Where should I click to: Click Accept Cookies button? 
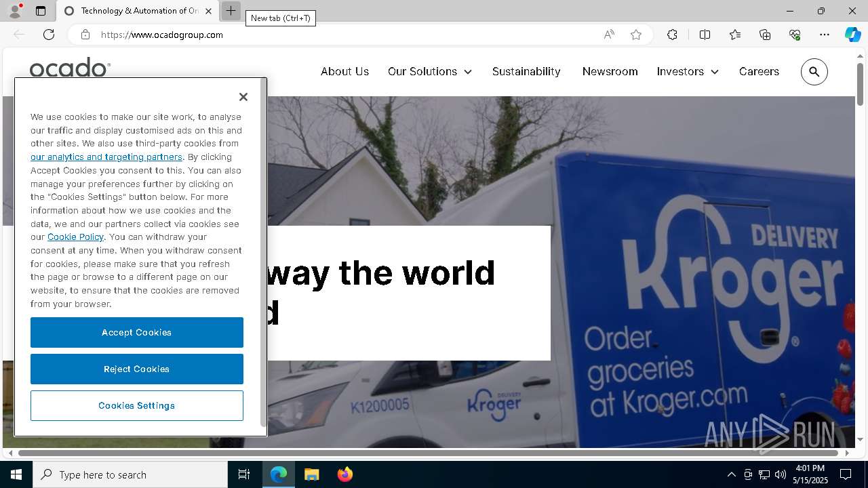[137, 332]
